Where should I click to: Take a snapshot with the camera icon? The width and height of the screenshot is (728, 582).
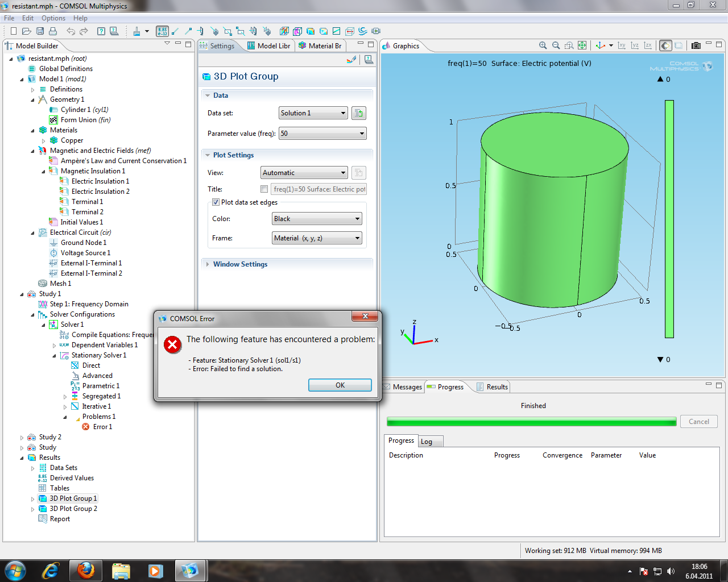pos(696,45)
